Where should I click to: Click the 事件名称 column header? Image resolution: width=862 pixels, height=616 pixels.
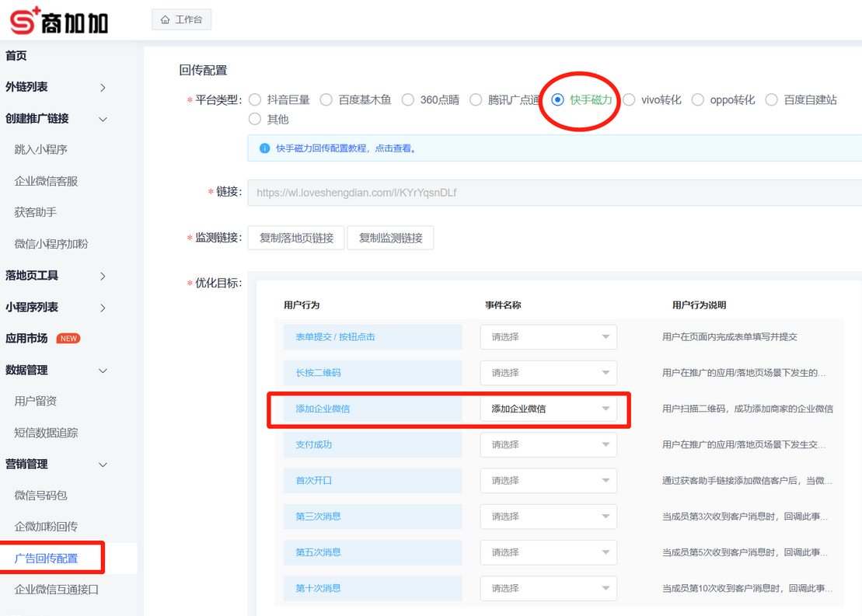click(503, 305)
